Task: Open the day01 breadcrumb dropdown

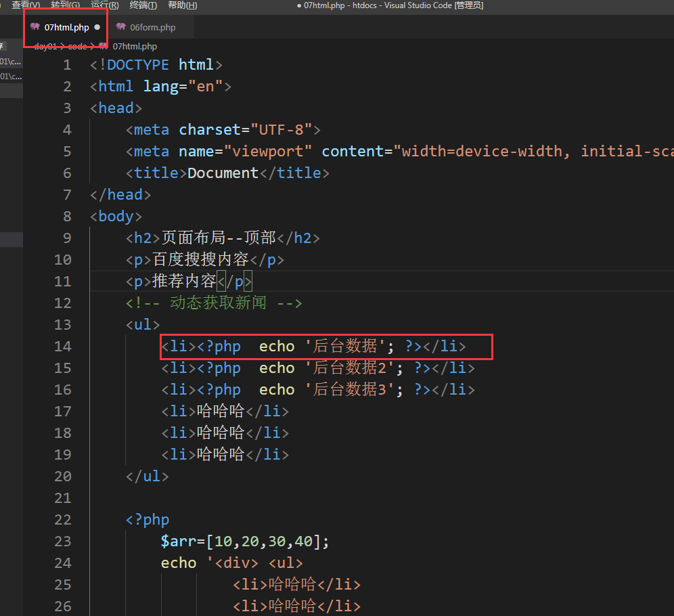Action: point(45,46)
